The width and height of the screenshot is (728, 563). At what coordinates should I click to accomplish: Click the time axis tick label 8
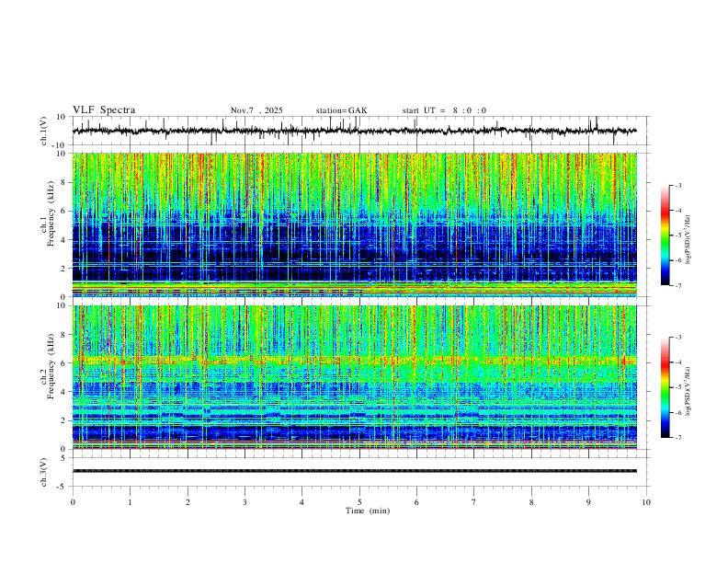point(531,502)
